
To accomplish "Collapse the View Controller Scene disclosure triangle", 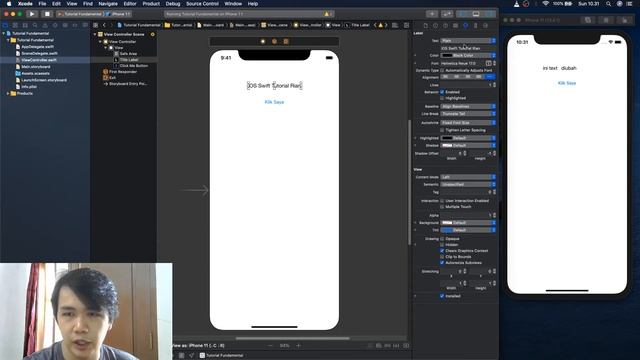I will 95,34.
